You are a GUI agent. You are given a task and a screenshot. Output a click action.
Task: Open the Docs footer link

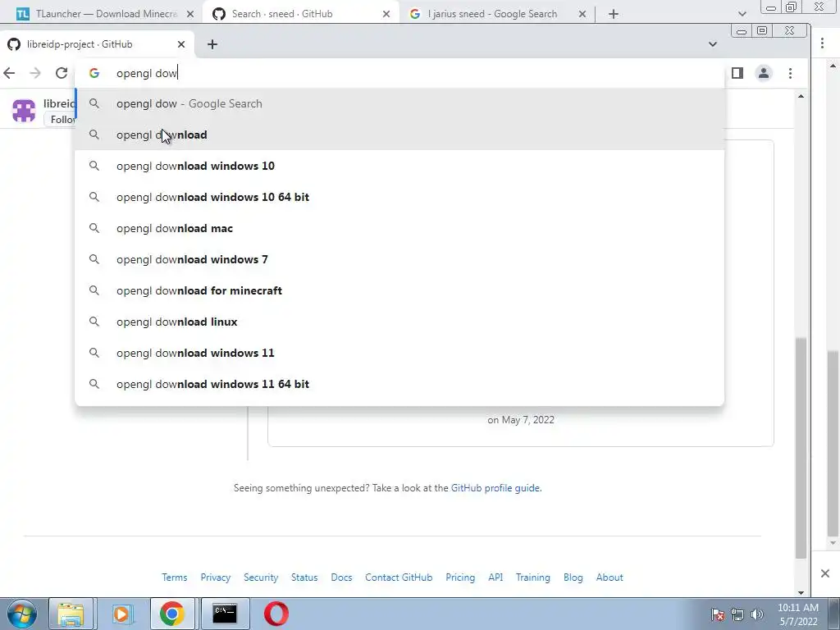pyautogui.click(x=341, y=577)
